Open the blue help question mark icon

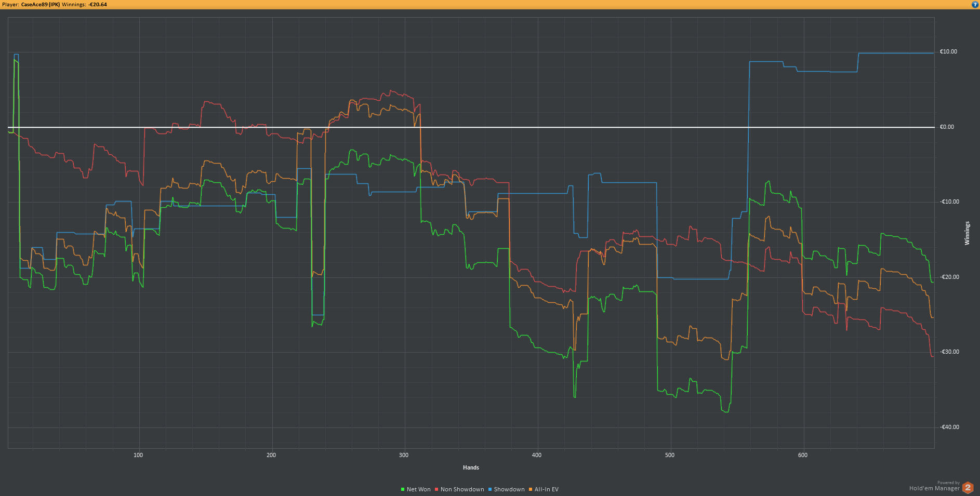[975, 4]
